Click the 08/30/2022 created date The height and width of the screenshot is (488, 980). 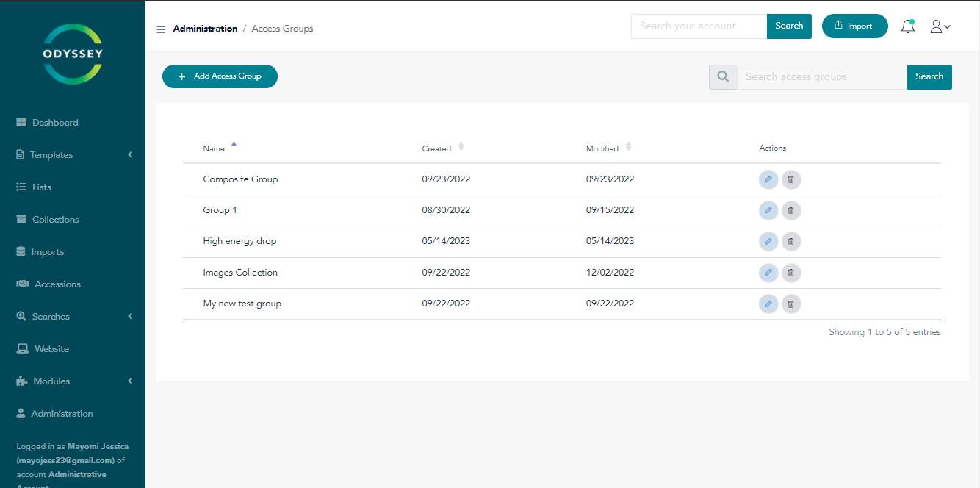(x=446, y=210)
